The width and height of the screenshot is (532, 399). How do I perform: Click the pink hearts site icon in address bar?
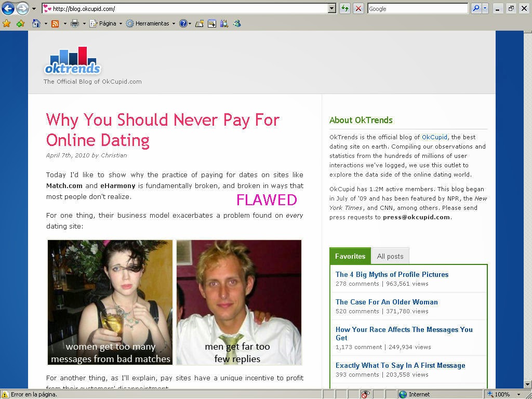(47, 9)
